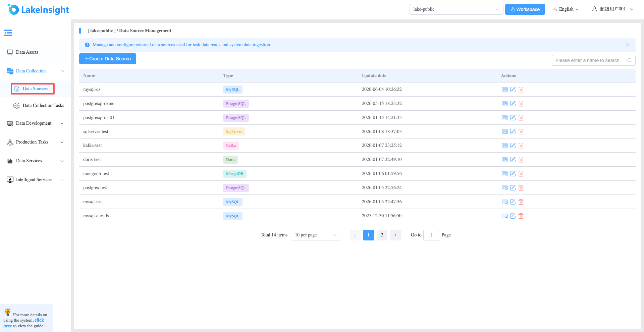The height and width of the screenshot is (332, 644).
Task: View details of the mongodb-test source
Action: (x=504, y=174)
